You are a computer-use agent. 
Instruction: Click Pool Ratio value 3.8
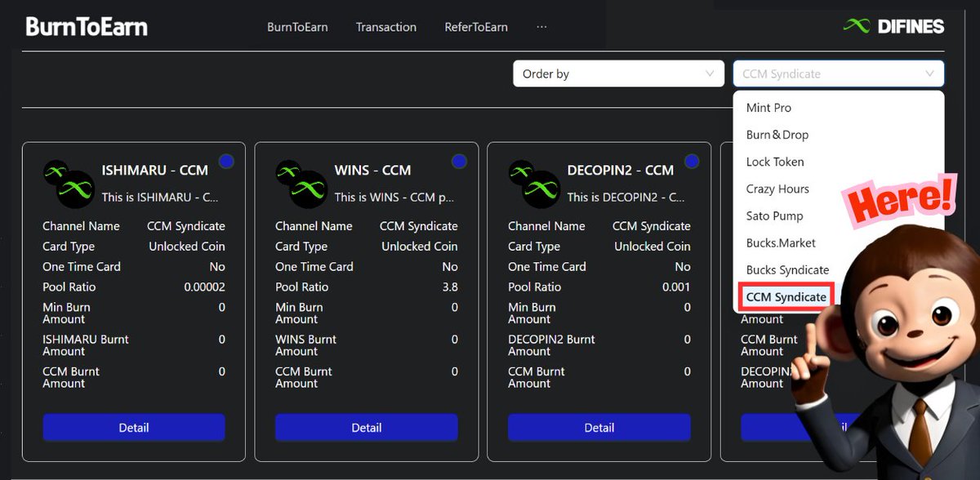pos(450,287)
